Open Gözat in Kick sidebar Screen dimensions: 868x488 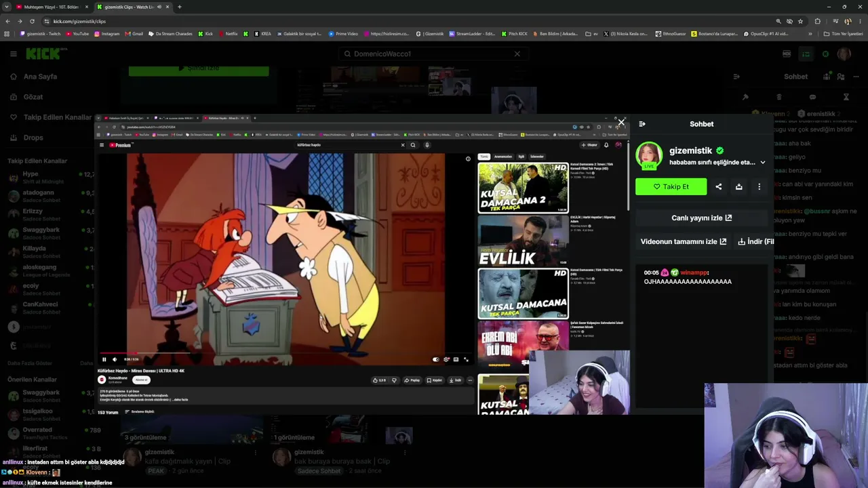click(x=33, y=97)
